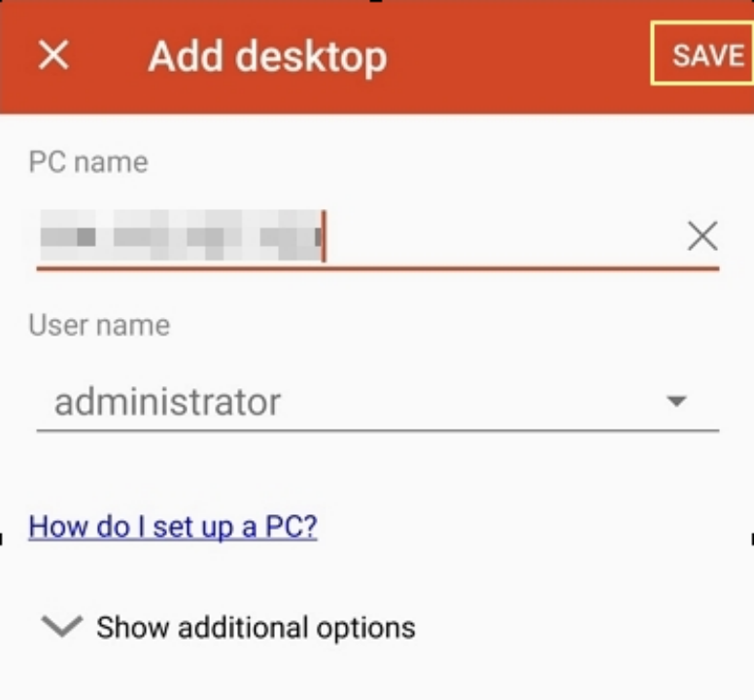Focus the PC name input field

[x=377, y=236]
